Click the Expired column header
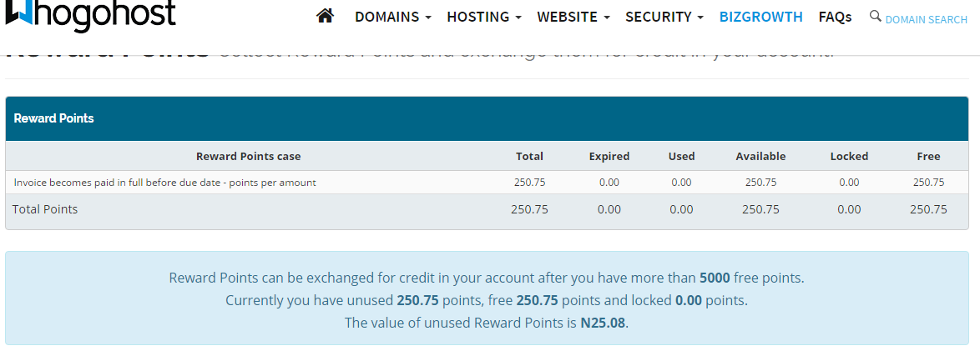The height and width of the screenshot is (351, 980). (609, 156)
